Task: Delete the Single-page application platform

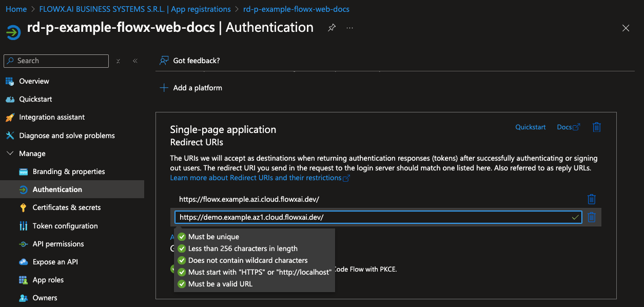Action: pyautogui.click(x=596, y=127)
